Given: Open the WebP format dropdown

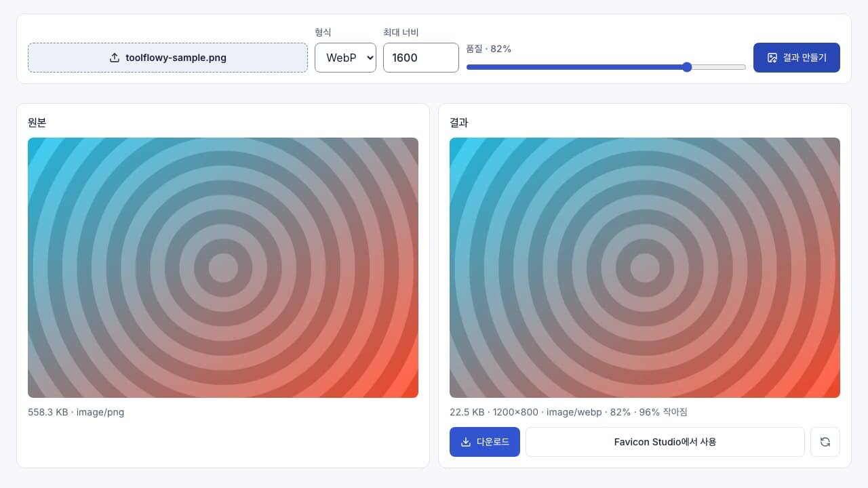Looking at the screenshot, I should click(345, 58).
